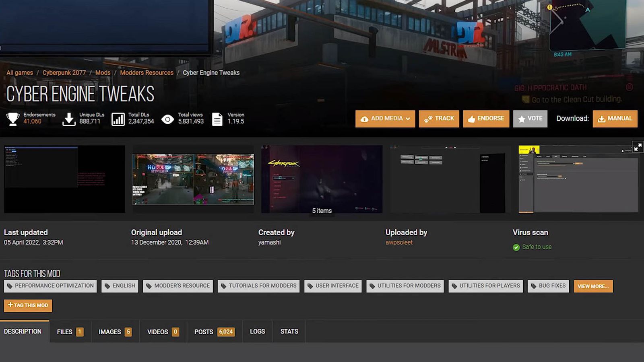Open the Cyberpunk menu screenshot thumbnail

coord(322,179)
